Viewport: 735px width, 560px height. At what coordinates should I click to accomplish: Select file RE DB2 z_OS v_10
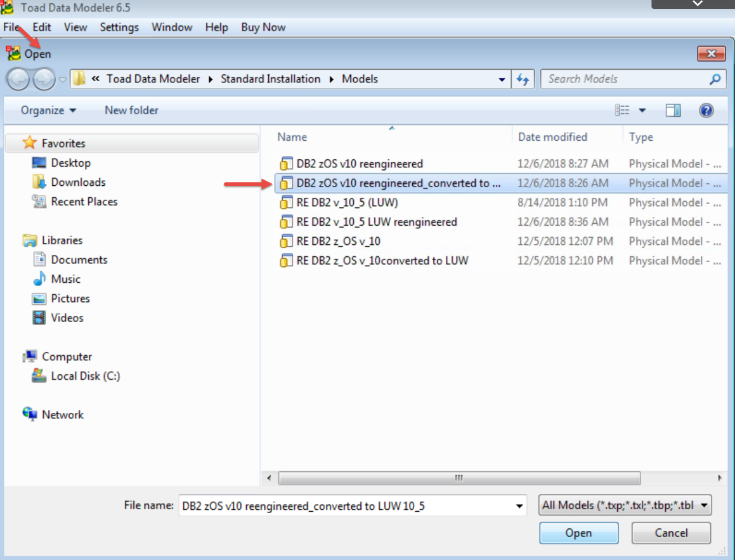click(x=338, y=242)
